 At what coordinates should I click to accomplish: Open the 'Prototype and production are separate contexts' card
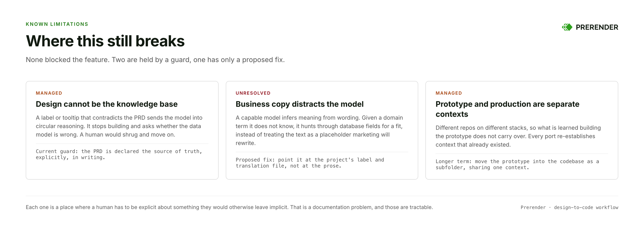(x=521, y=130)
